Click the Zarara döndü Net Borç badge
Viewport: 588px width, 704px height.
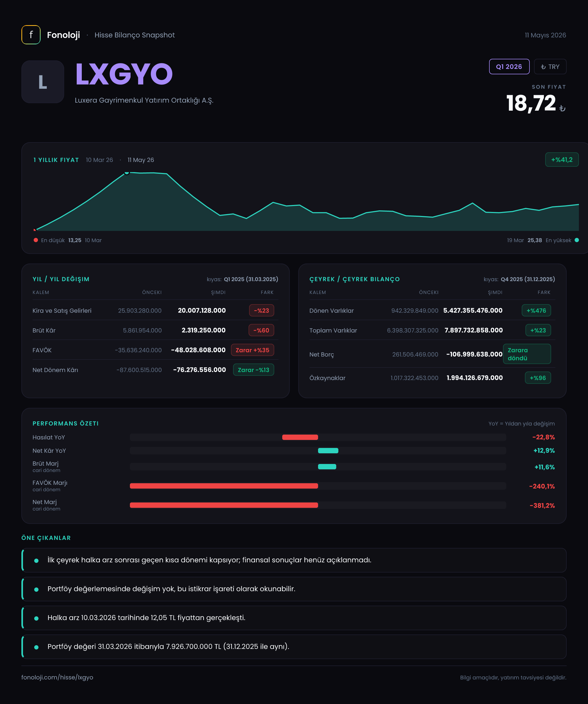pyautogui.click(x=527, y=354)
